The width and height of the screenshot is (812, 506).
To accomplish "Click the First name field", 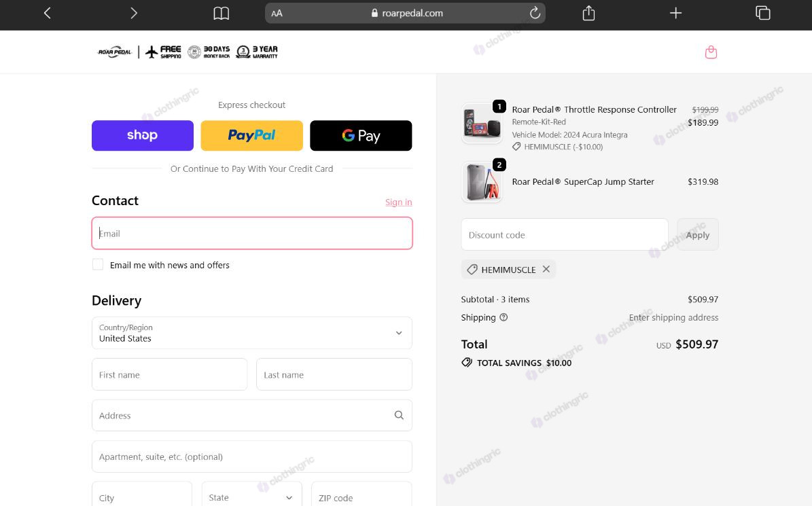I will 169,375.
